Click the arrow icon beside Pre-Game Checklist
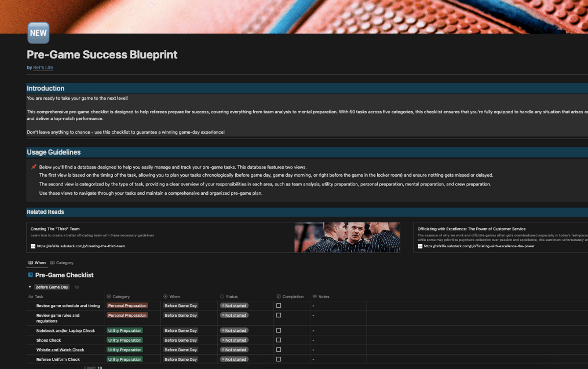This screenshot has height=369, width=588. pyautogui.click(x=30, y=275)
